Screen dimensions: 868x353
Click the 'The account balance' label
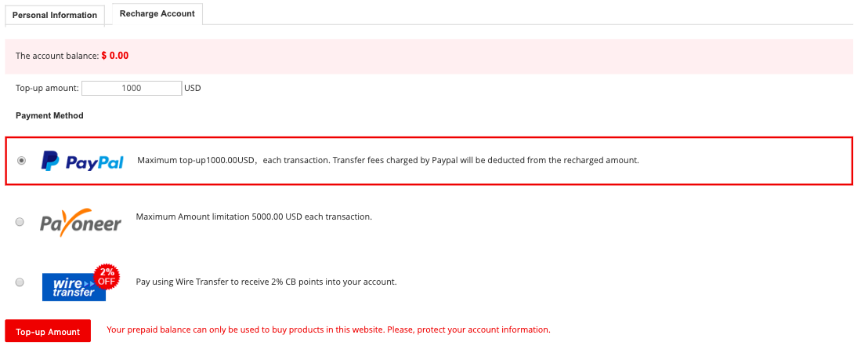pyautogui.click(x=56, y=56)
